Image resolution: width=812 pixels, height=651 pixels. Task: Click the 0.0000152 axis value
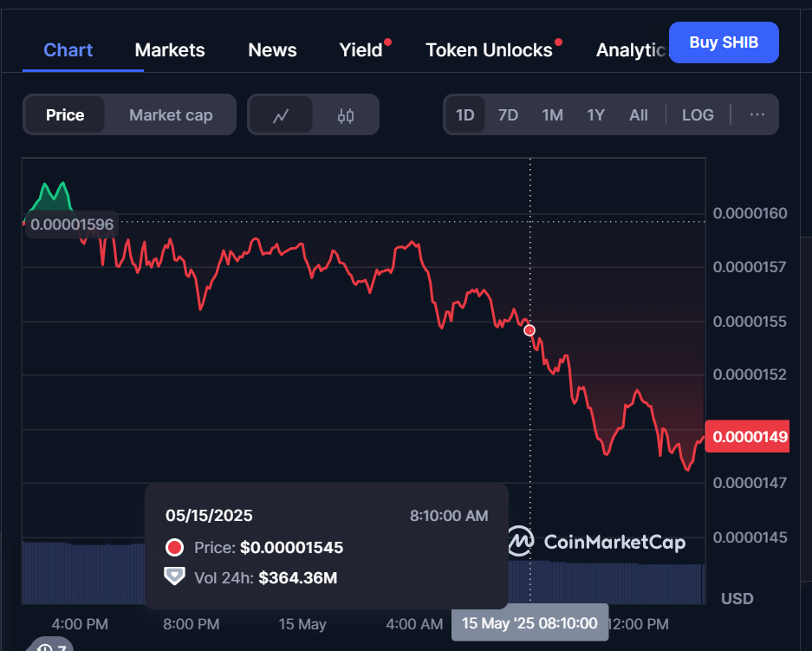click(750, 374)
